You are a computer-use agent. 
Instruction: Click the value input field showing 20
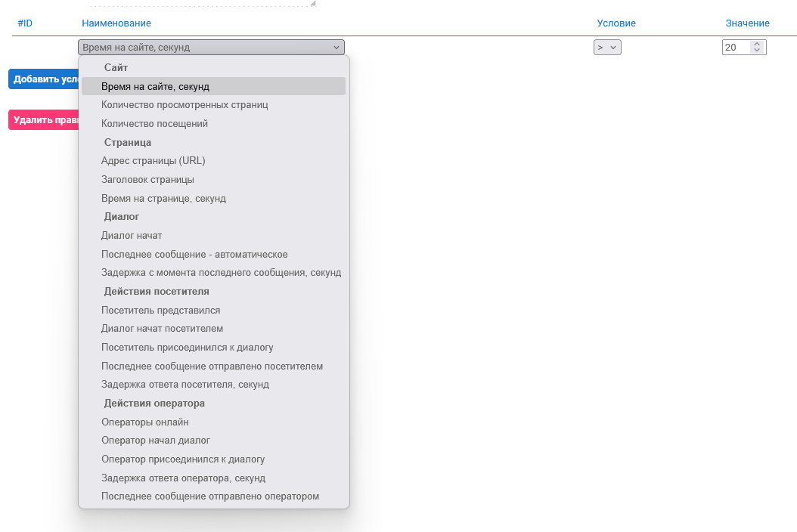735,47
